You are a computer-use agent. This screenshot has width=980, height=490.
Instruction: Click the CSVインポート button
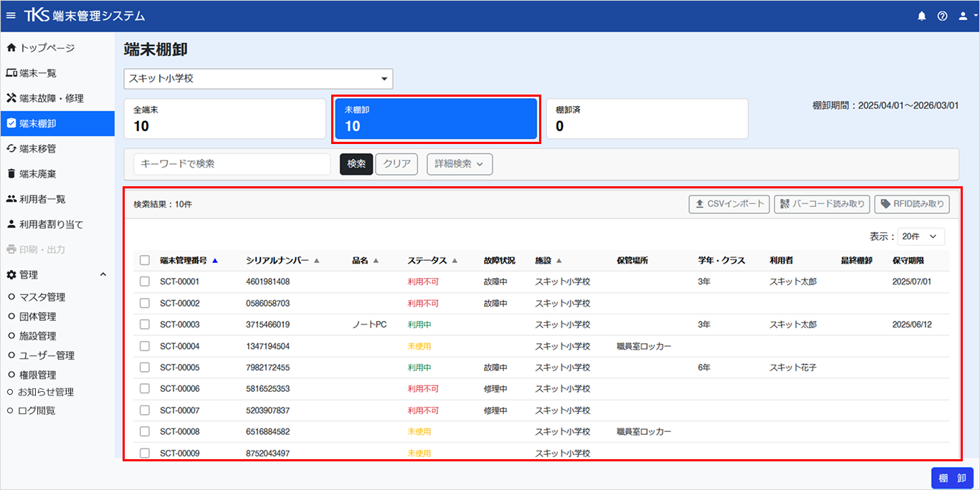[x=729, y=204]
